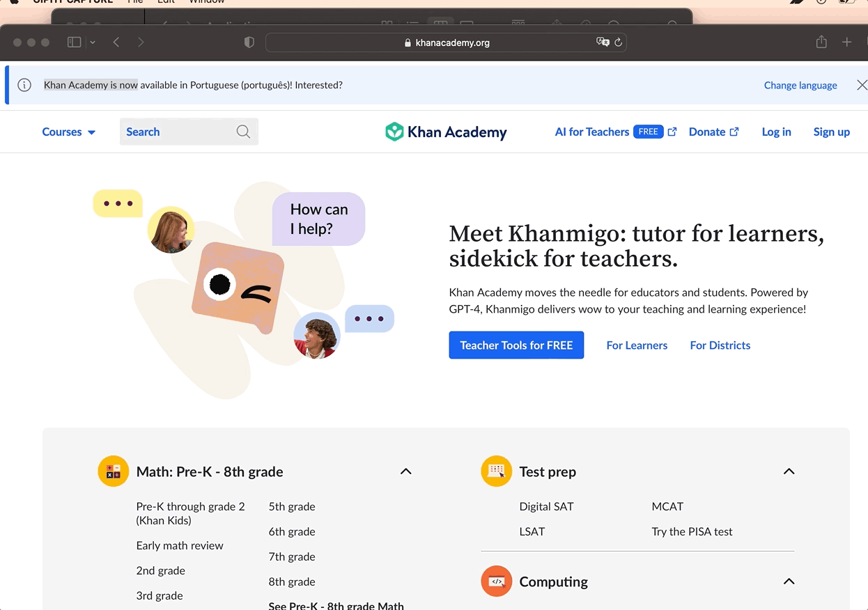Click the privacy shield icon
This screenshot has width=868, height=610.
point(249,42)
